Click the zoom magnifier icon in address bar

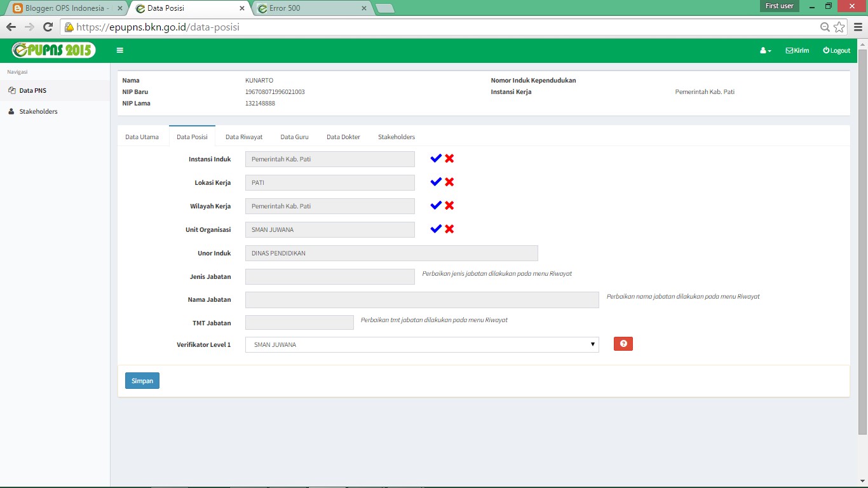coord(825,27)
